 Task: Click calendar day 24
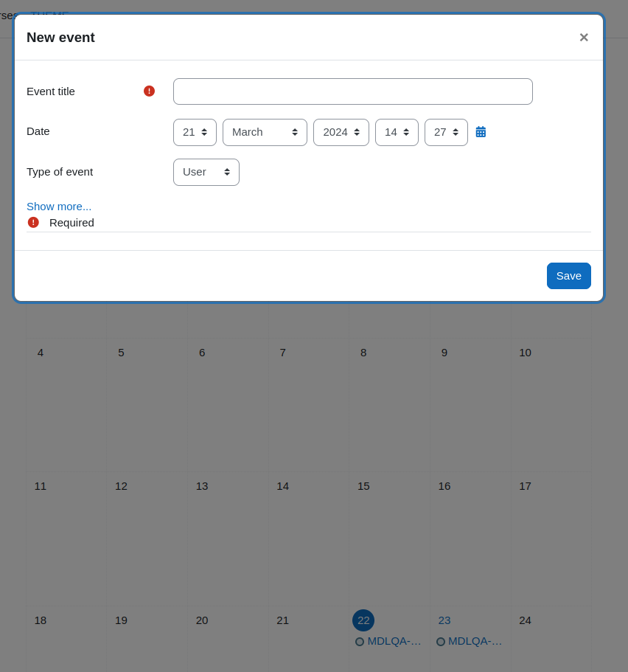click(525, 620)
